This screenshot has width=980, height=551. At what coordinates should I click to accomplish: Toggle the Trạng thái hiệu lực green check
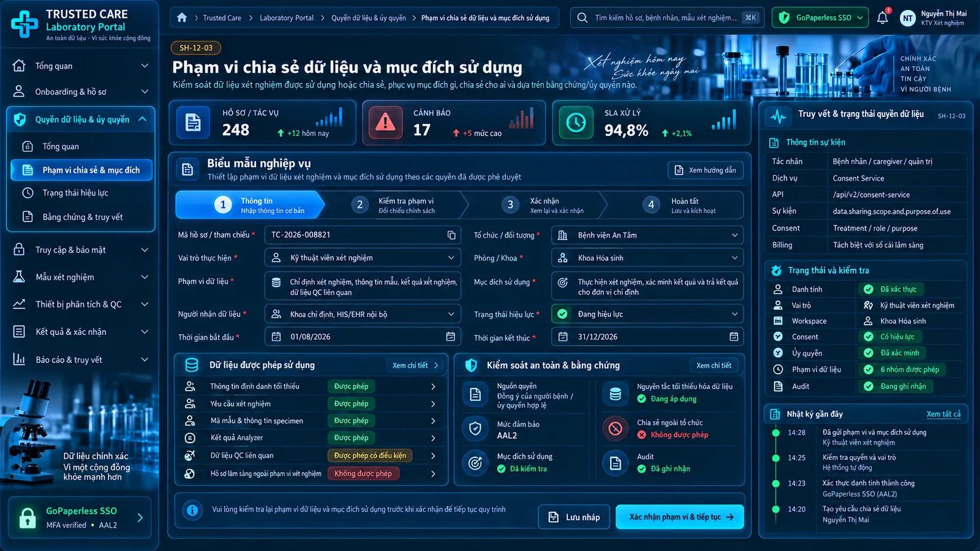coord(562,314)
